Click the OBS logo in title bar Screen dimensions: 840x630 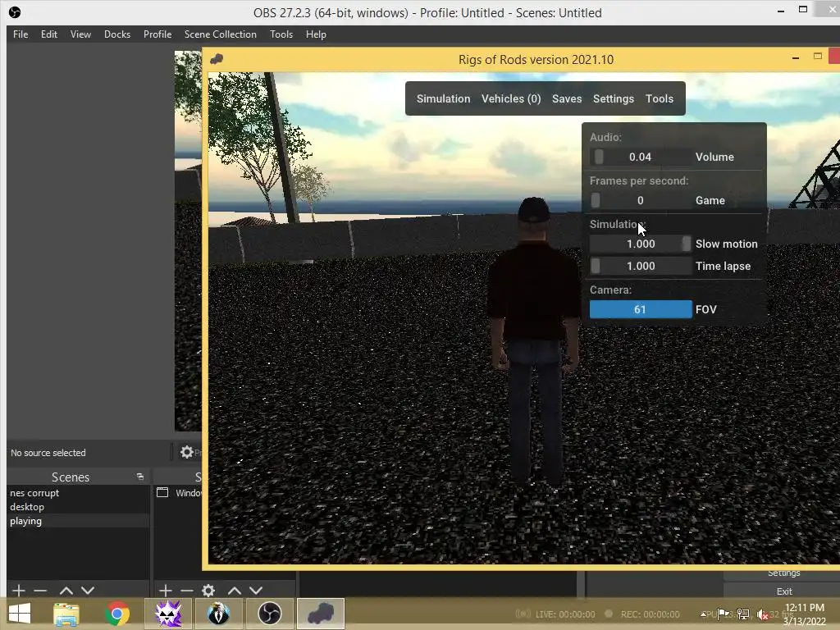pyautogui.click(x=15, y=11)
